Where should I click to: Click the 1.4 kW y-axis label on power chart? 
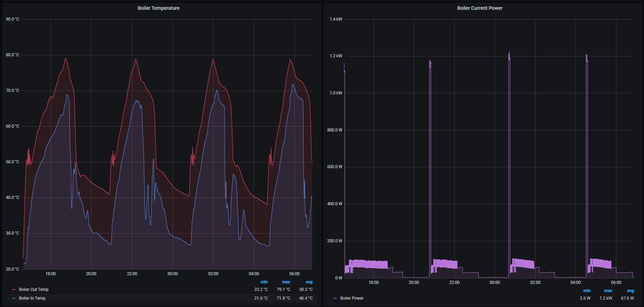[x=336, y=19]
